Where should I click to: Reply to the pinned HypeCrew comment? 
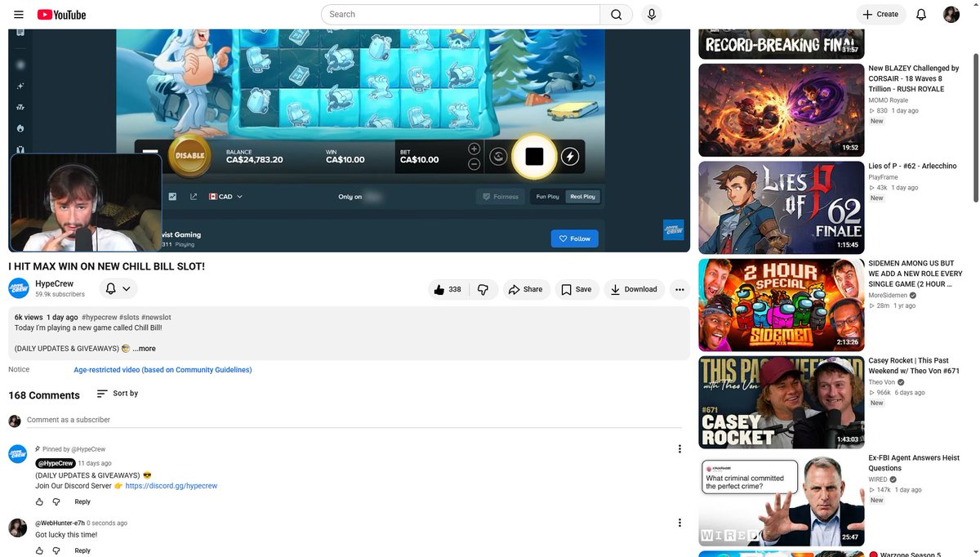click(x=82, y=502)
